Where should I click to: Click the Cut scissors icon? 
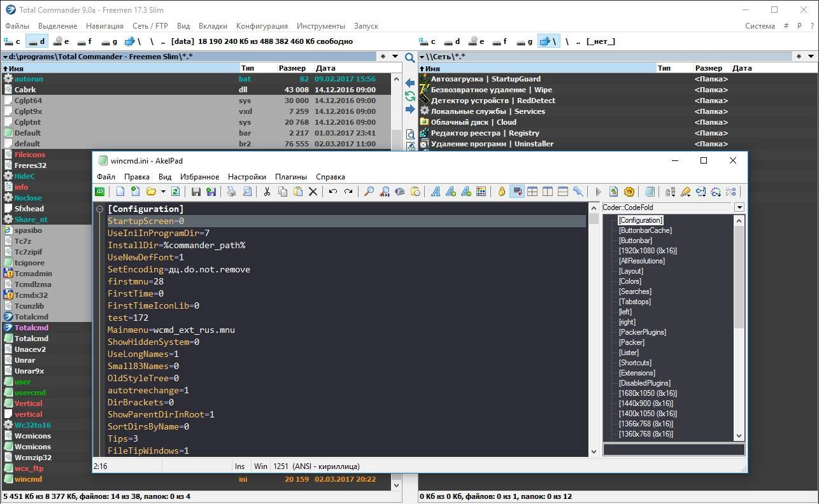pos(267,192)
